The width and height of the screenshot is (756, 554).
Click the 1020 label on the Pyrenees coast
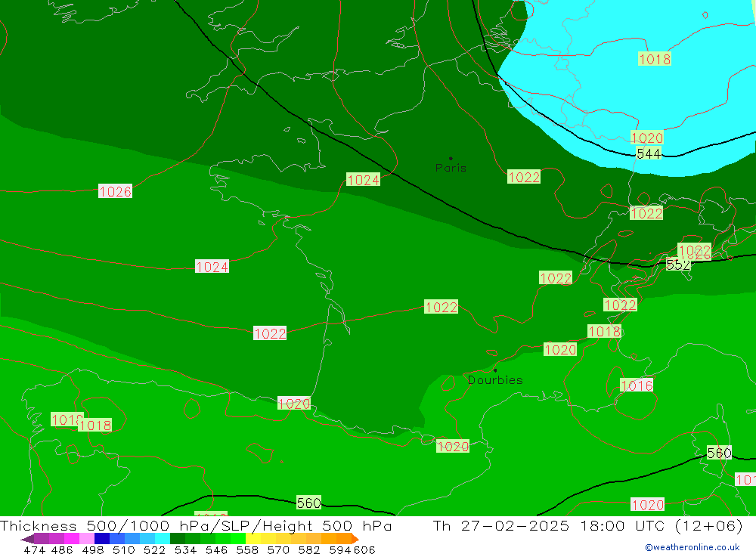click(294, 404)
